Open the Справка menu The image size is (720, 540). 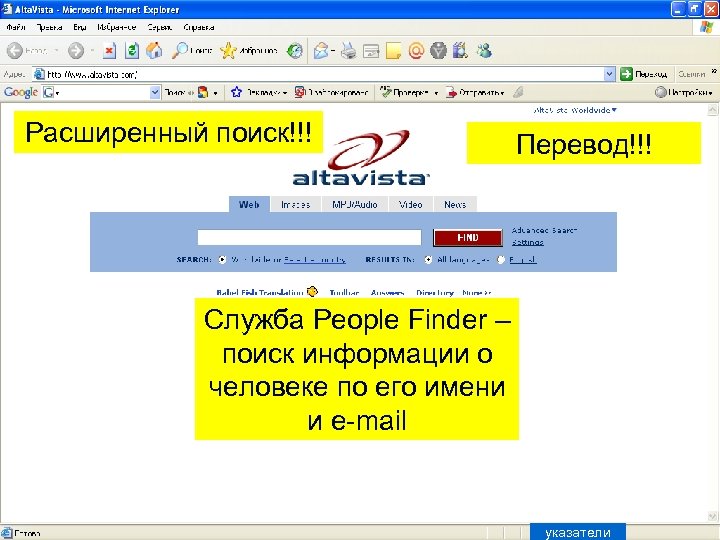pos(198,27)
